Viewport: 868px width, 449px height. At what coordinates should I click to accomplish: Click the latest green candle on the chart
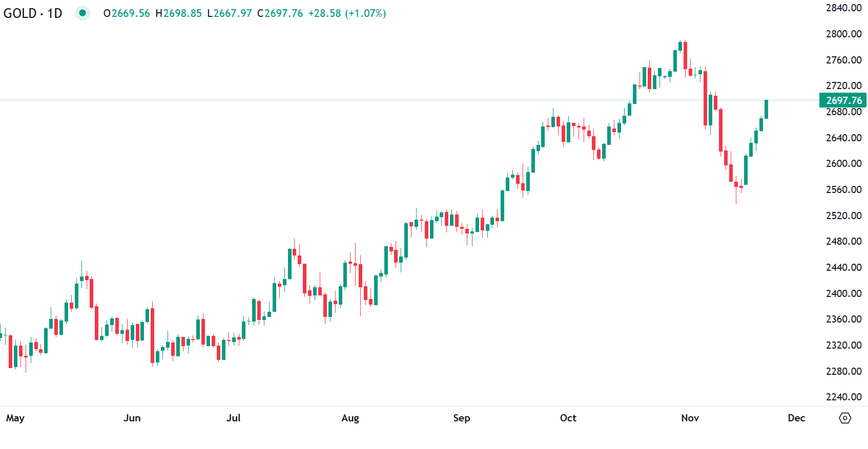click(767, 109)
